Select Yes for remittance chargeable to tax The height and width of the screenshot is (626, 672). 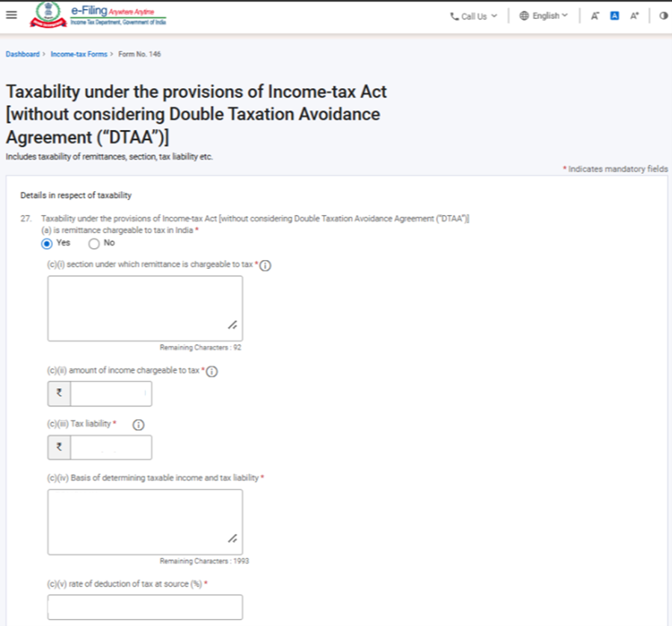click(47, 243)
